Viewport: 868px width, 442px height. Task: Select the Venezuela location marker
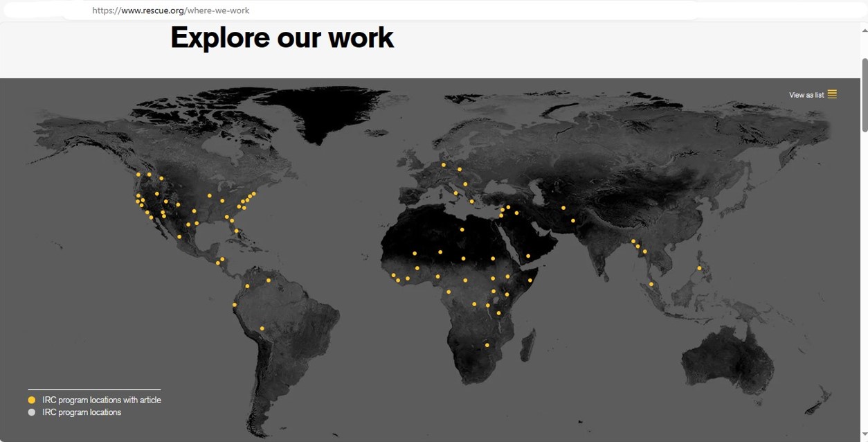tap(269, 281)
